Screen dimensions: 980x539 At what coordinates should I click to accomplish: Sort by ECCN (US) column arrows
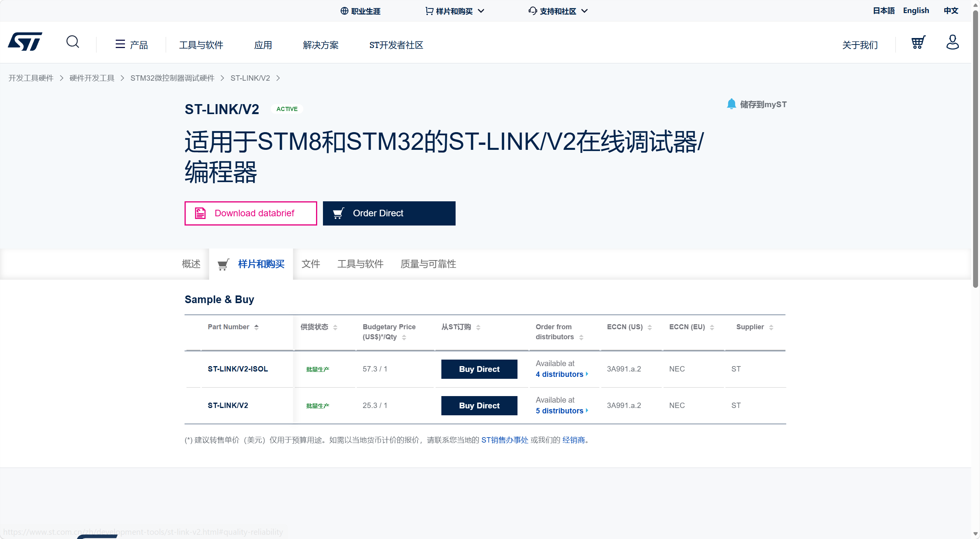coord(650,327)
